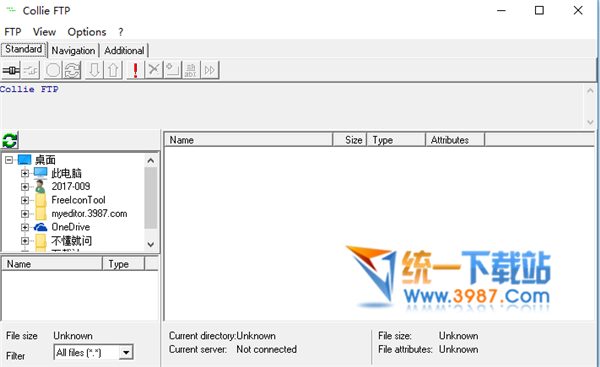Click the red exclamation mark icon
Screen dimensions: 600x367
[135, 70]
